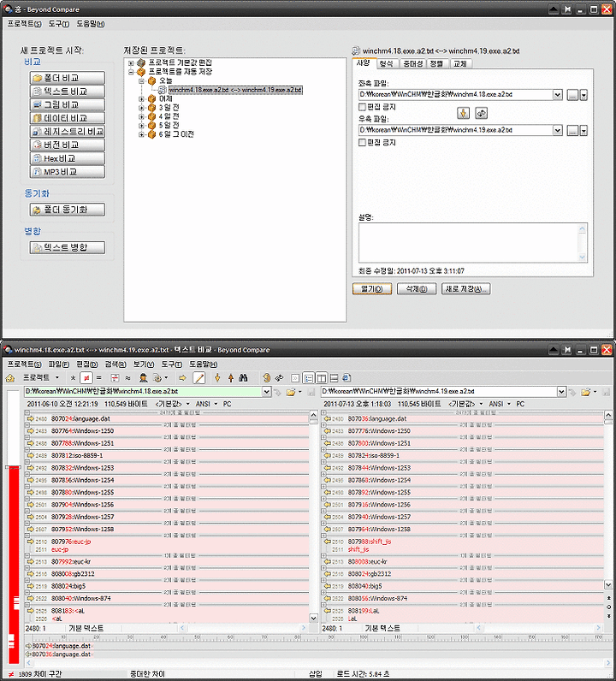Open right file path history dropdown in compare pane

562,392
